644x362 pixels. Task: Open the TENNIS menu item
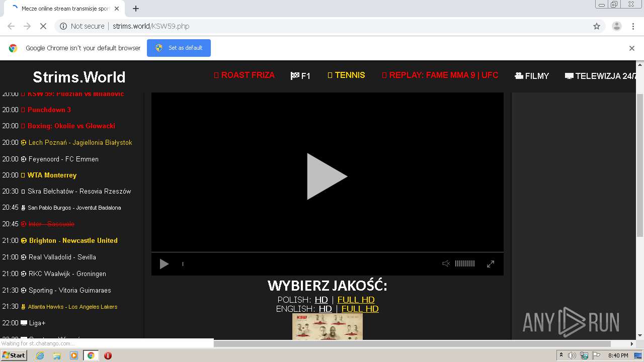click(x=346, y=75)
